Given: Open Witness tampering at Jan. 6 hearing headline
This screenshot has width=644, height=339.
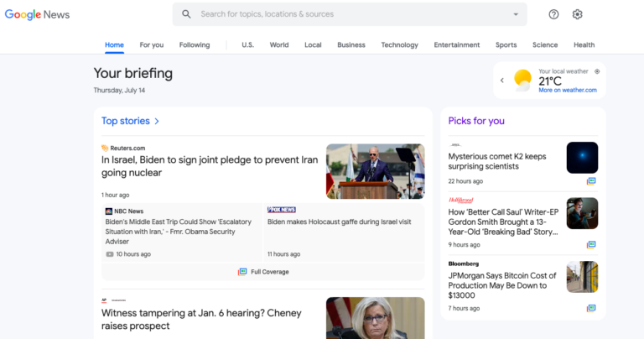Looking at the screenshot, I should tap(201, 319).
